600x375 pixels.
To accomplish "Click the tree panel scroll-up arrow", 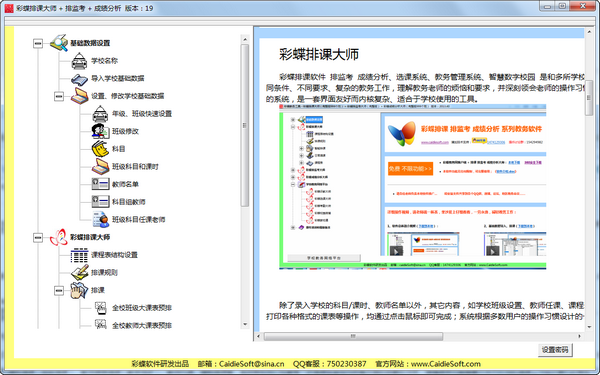I will (245, 39).
